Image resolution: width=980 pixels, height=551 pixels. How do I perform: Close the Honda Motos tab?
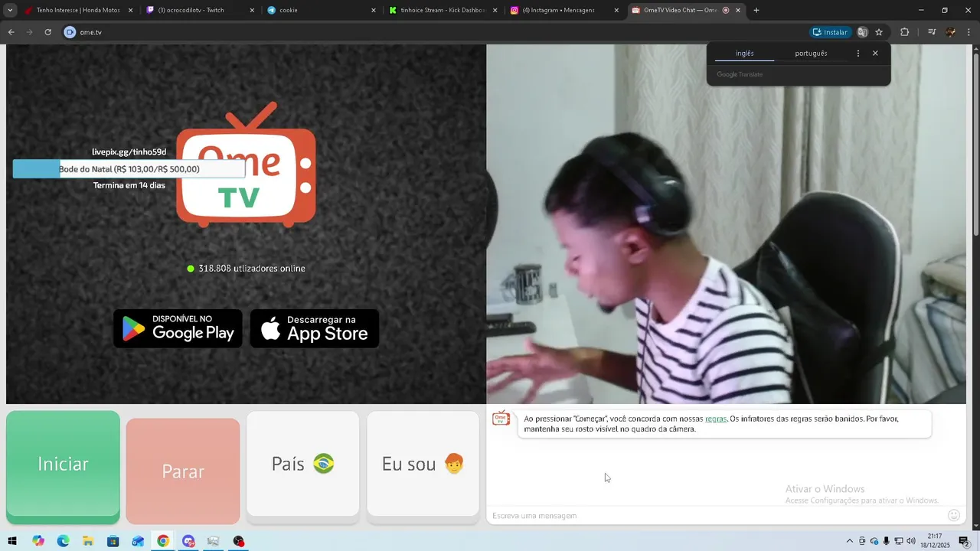pos(130,10)
